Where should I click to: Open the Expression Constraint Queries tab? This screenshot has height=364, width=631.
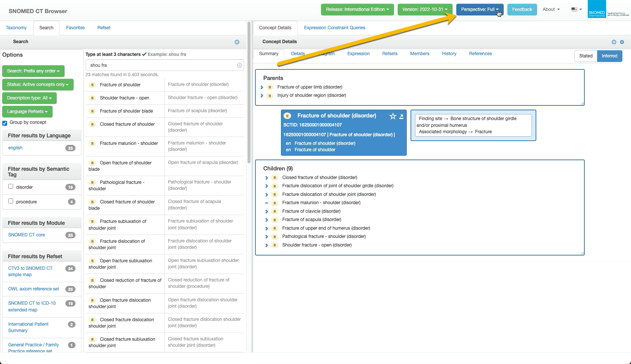[x=334, y=28]
